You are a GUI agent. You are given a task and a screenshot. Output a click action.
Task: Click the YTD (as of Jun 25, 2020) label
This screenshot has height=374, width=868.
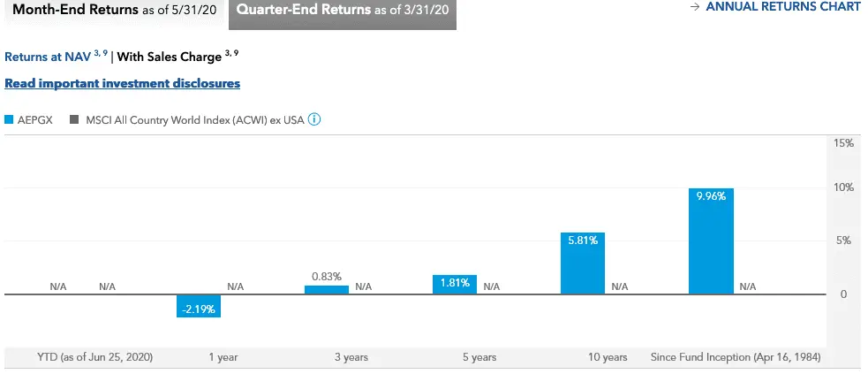coord(95,357)
